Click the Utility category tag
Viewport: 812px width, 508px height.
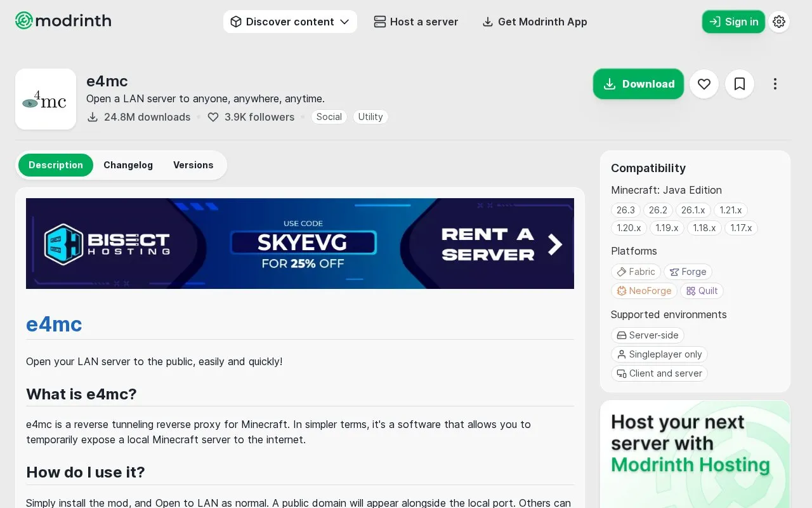coord(370,117)
